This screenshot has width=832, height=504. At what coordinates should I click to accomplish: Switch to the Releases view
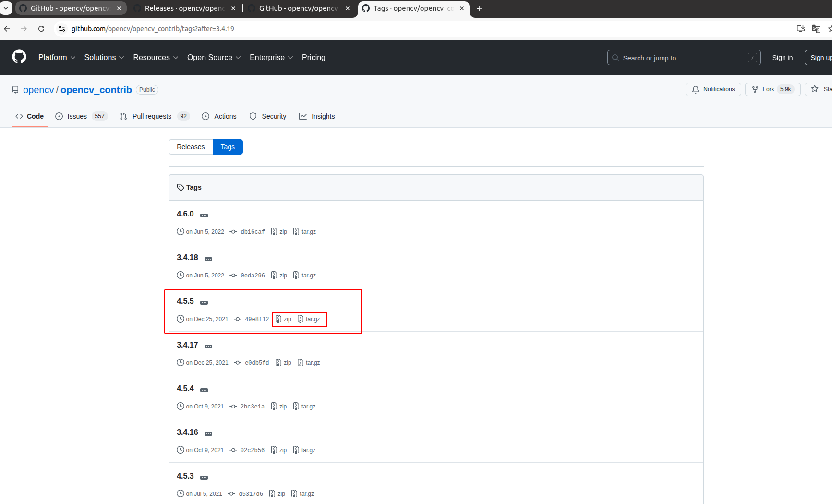pyautogui.click(x=191, y=147)
